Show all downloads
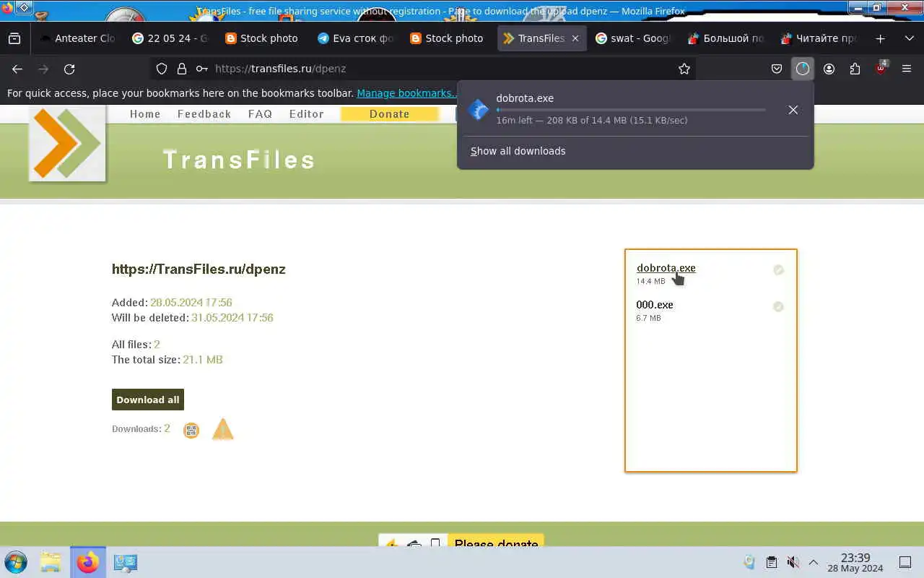 coord(518,151)
